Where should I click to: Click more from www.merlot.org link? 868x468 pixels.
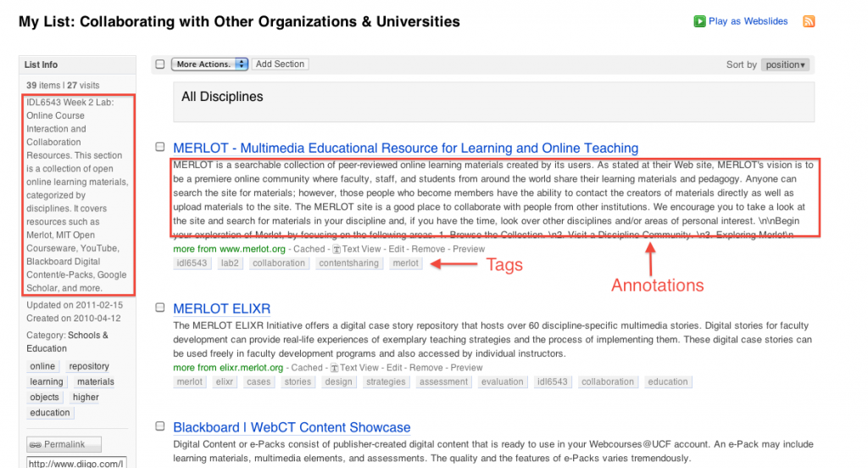229,249
